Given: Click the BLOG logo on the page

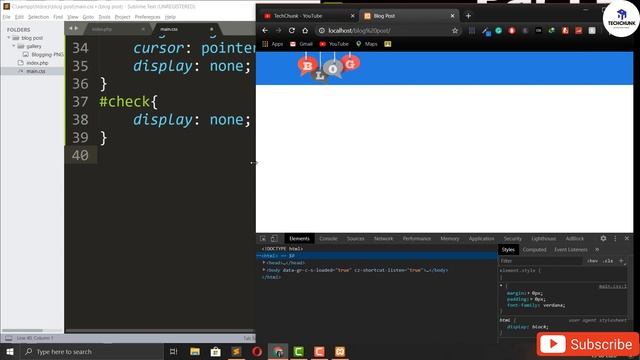Looking at the screenshot, I should pyautogui.click(x=329, y=68).
